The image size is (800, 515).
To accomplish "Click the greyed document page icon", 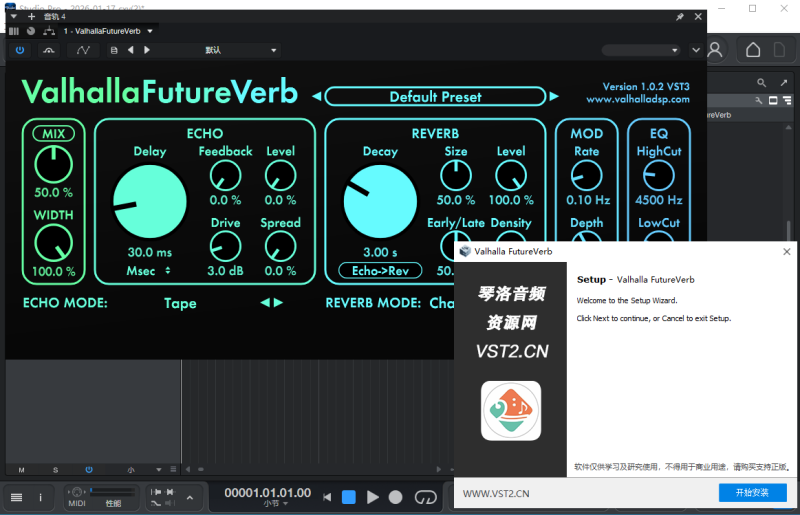I will (779, 50).
